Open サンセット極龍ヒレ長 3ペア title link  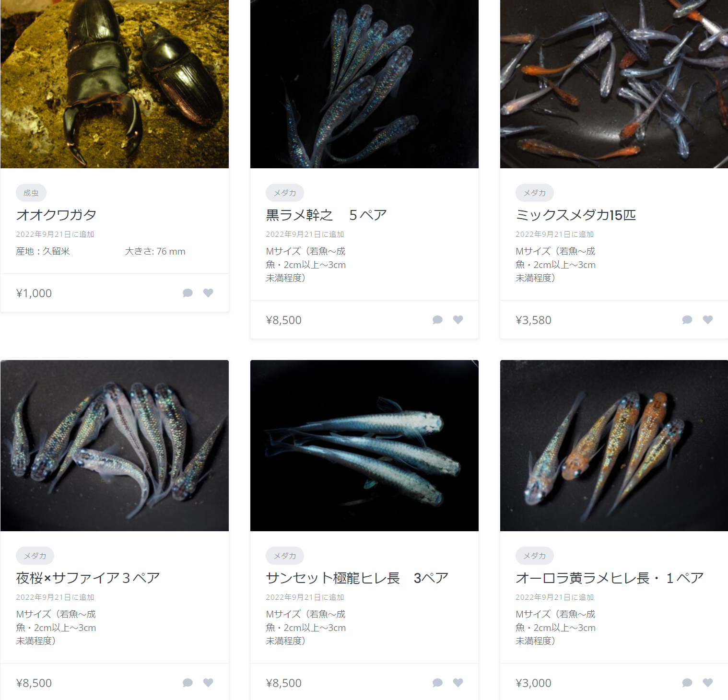(x=357, y=578)
